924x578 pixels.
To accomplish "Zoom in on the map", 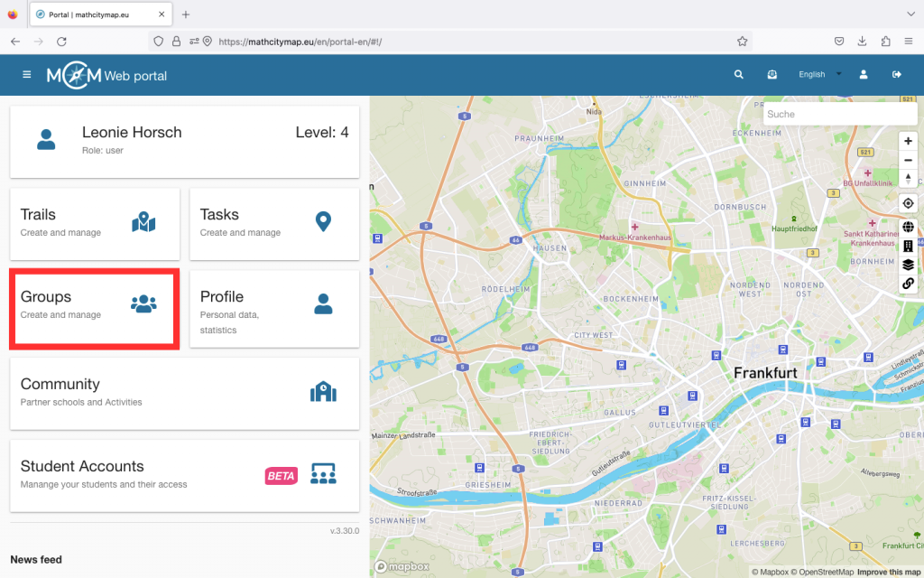I will (x=908, y=141).
